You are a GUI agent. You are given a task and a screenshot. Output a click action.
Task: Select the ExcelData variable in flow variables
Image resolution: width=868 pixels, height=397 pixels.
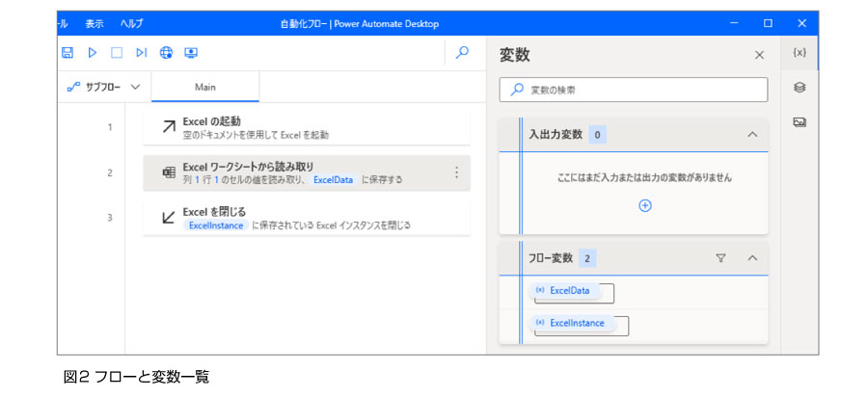tap(564, 290)
